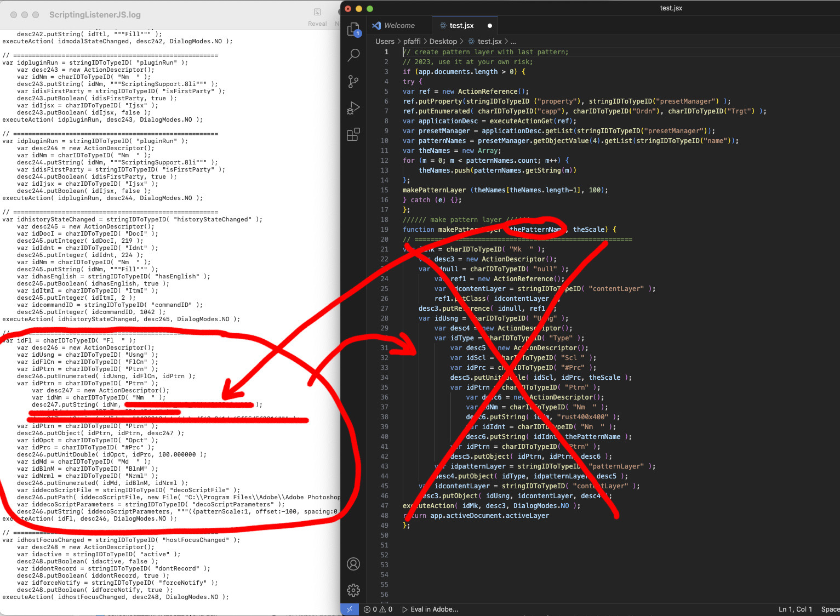
Task: Open the Manage settings gear menu
Action: tap(353, 590)
